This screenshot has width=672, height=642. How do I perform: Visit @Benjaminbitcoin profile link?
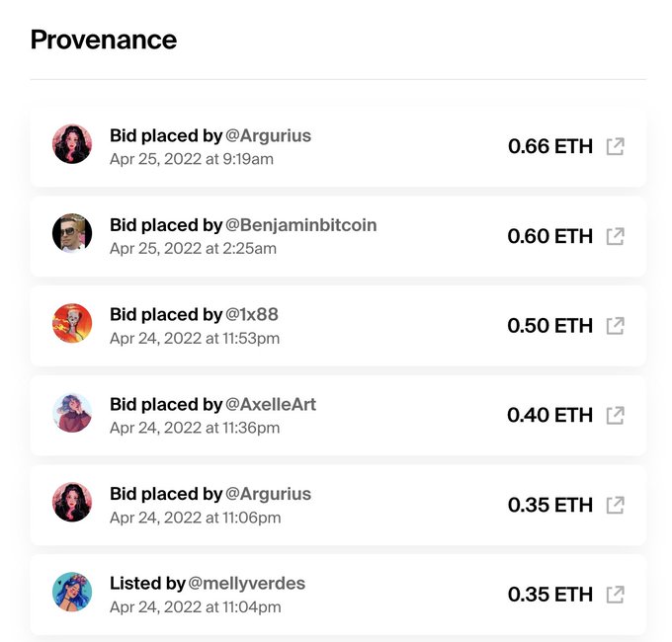pyautogui.click(x=300, y=225)
